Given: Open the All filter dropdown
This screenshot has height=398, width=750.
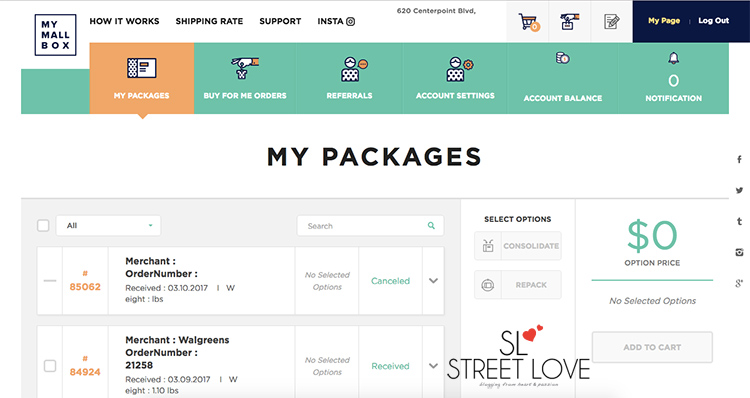Looking at the screenshot, I should 109,225.
